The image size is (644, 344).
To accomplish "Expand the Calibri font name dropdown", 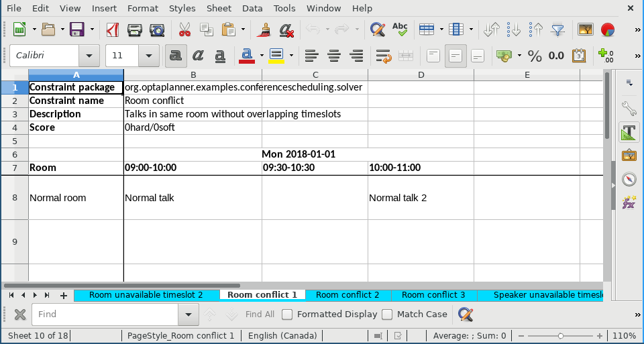I will [89, 56].
